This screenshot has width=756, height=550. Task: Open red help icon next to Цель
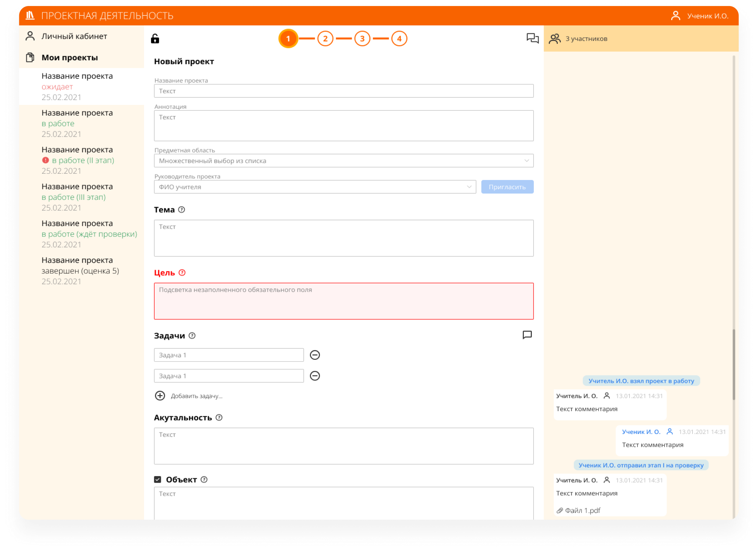coord(182,273)
